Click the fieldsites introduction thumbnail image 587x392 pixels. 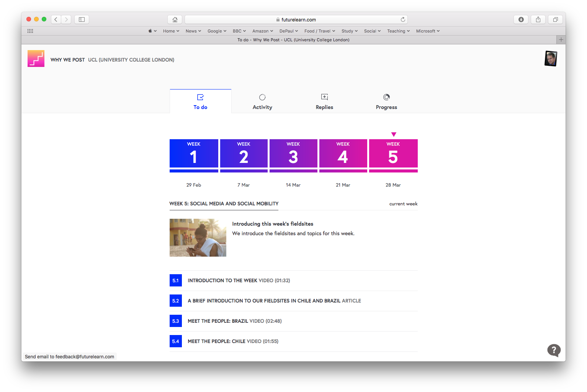point(198,237)
